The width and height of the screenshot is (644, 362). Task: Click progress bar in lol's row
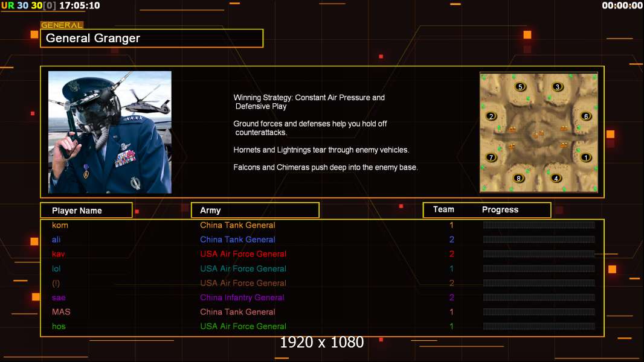point(539,268)
